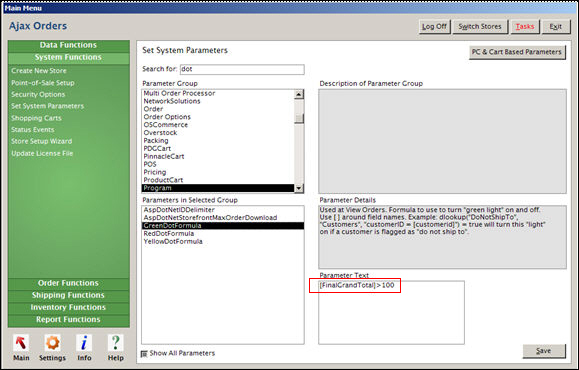This screenshot has height=370, width=579.
Task: Select GreenDotFormula parameter
Action: pos(223,226)
